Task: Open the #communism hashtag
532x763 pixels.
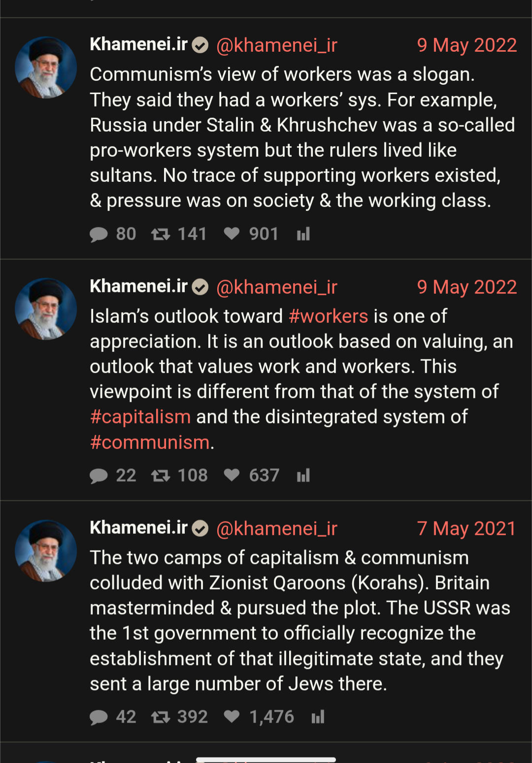Action: coord(150,443)
